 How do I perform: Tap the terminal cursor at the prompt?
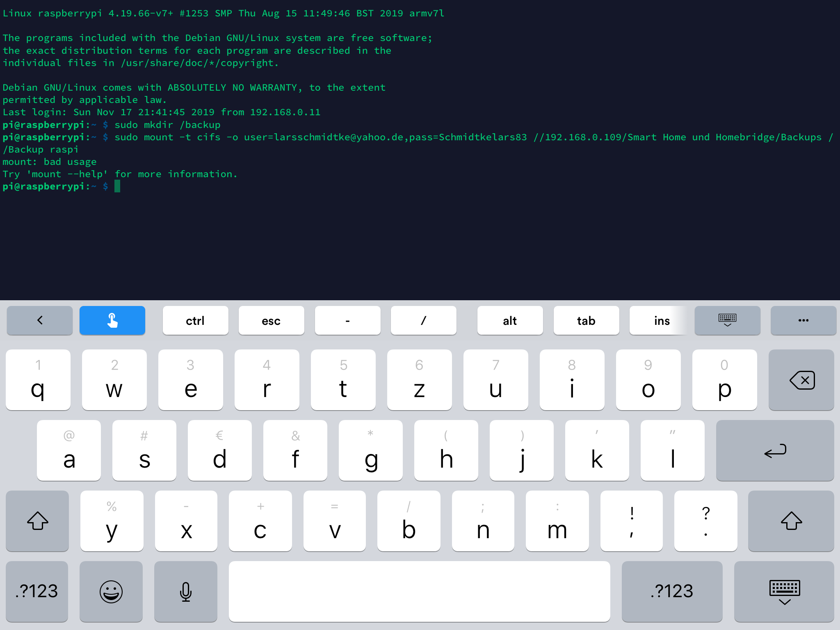pos(117,187)
